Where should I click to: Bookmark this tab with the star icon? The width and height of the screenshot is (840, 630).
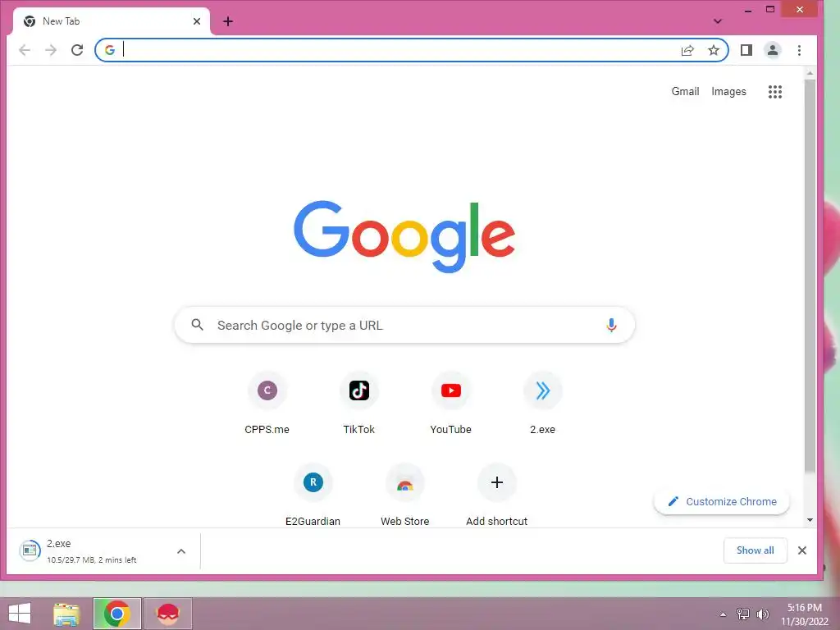click(x=714, y=50)
